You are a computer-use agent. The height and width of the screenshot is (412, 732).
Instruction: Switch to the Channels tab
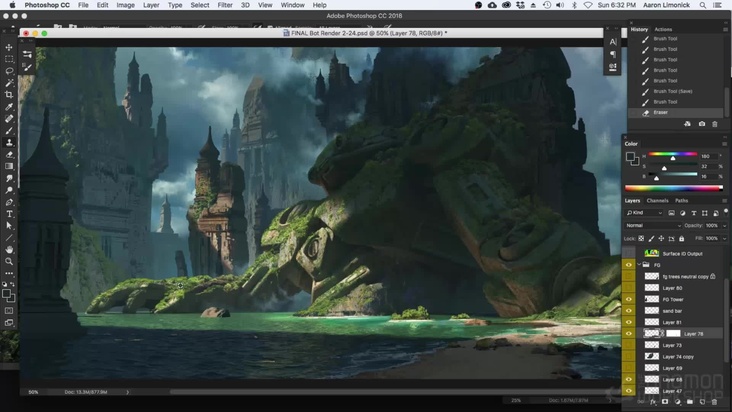657,200
